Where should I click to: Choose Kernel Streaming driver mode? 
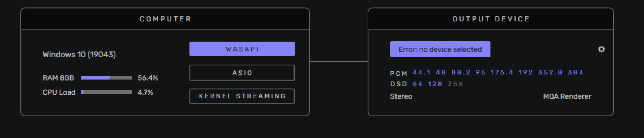(242, 96)
